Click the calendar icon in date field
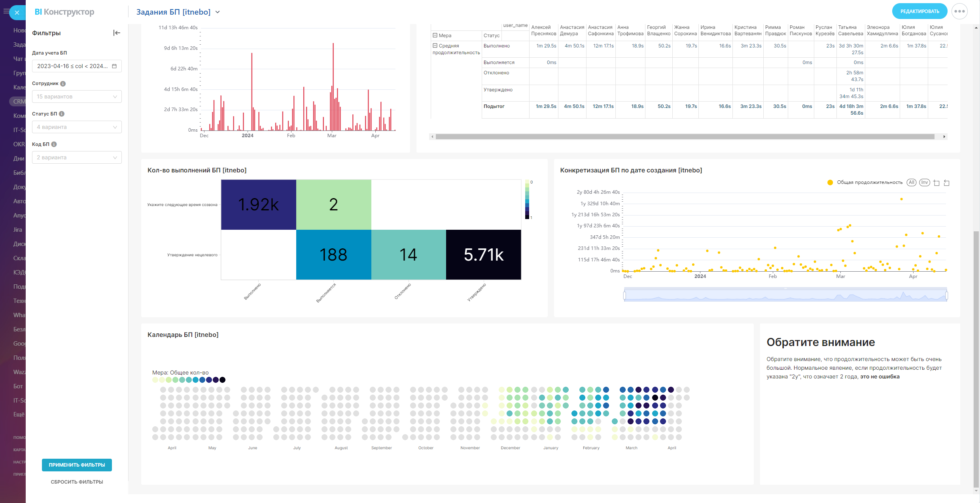980x503 pixels. pyautogui.click(x=114, y=66)
